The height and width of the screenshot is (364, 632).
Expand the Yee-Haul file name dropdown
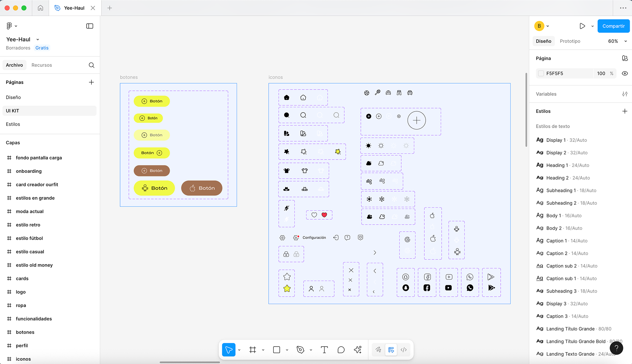pyautogui.click(x=38, y=39)
